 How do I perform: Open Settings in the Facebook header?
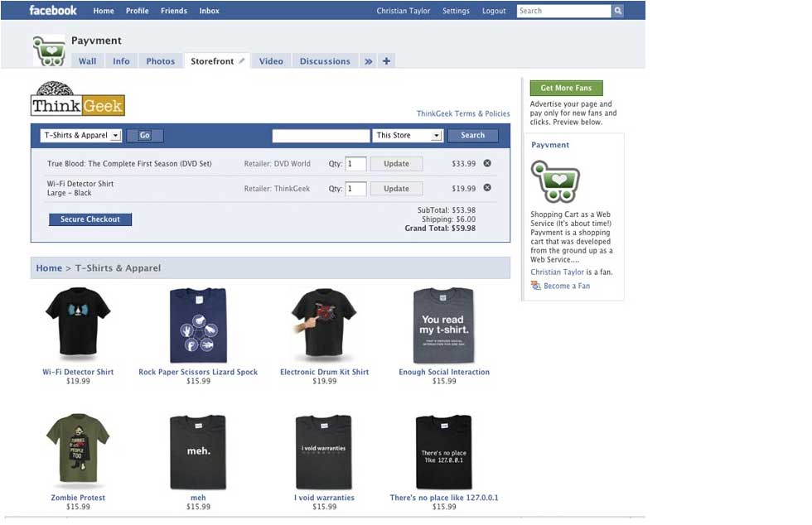tap(456, 11)
